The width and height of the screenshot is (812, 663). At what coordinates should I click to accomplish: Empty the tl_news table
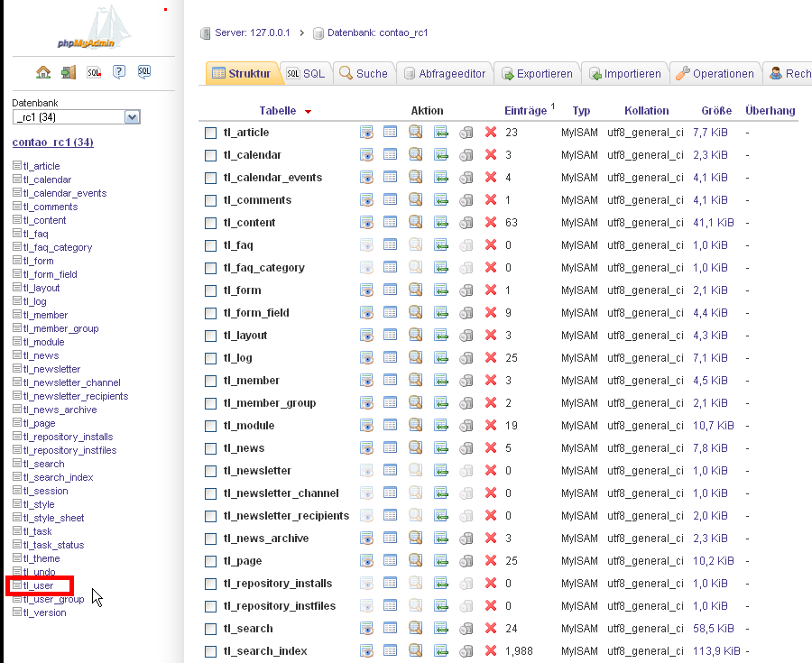[466, 447]
